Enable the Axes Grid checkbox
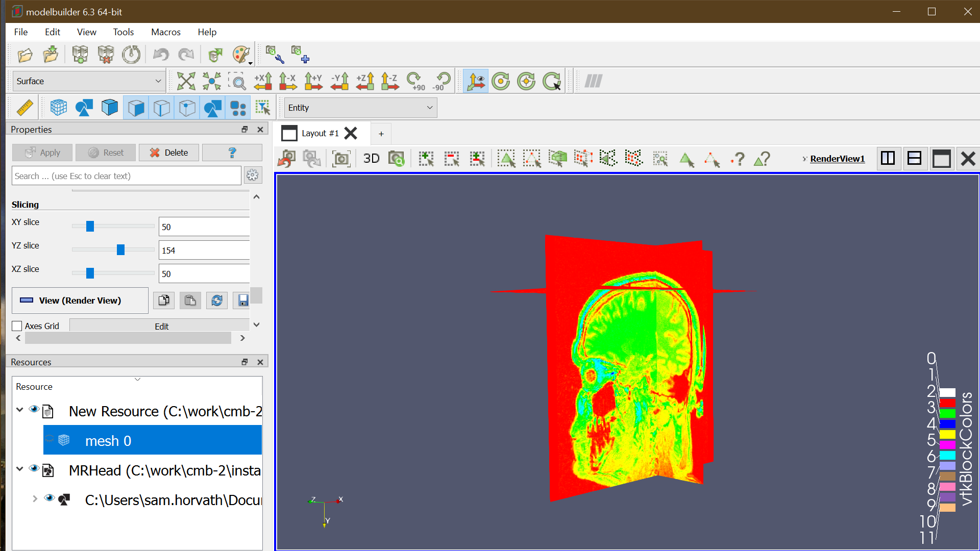The width and height of the screenshot is (980, 551). [x=16, y=325]
